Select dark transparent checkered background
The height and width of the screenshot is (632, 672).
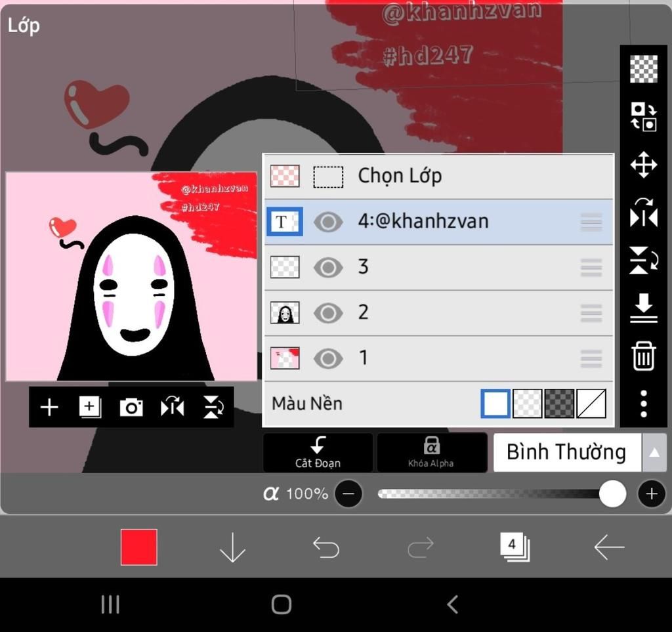[559, 403]
